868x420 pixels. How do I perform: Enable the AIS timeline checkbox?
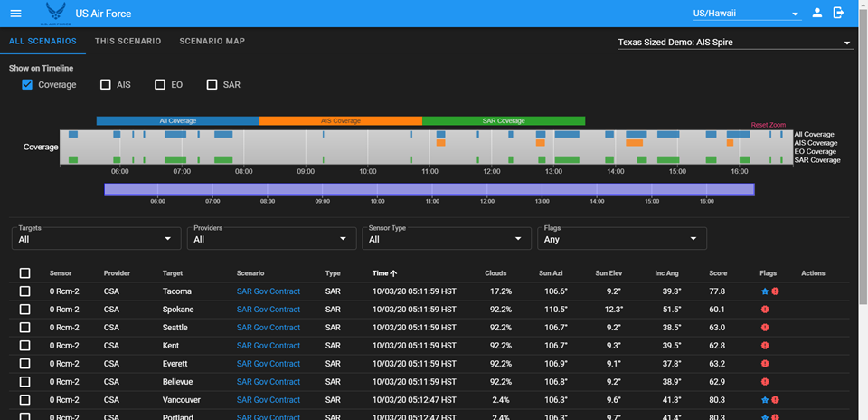(106, 85)
